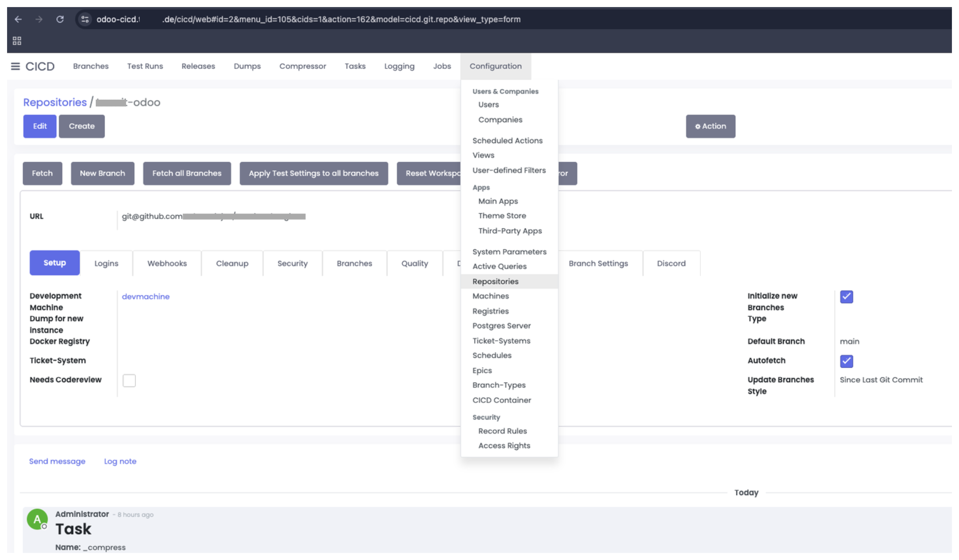This screenshot has width=959, height=560.
Task: Follow the Repositories breadcrumb link
Action: point(55,102)
